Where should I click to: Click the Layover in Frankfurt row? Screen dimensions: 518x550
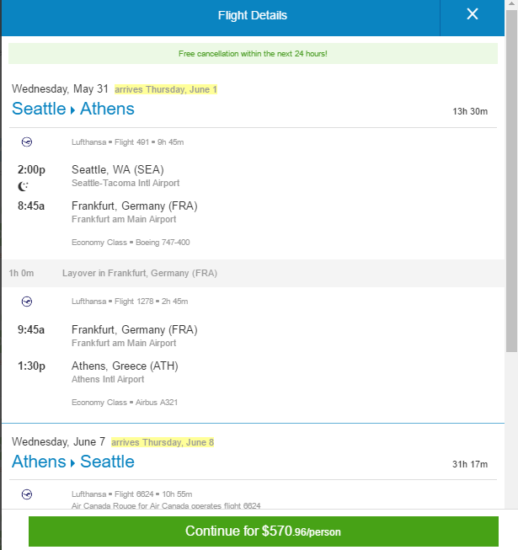(253, 273)
